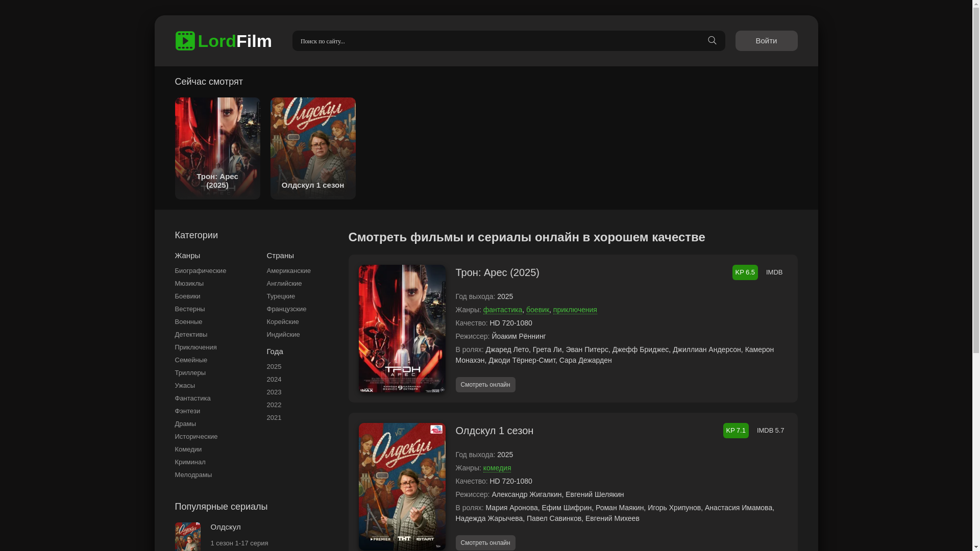Click Смотреть онлайн for Трон: Арес
Image resolution: width=980 pixels, height=551 pixels.
point(485,385)
